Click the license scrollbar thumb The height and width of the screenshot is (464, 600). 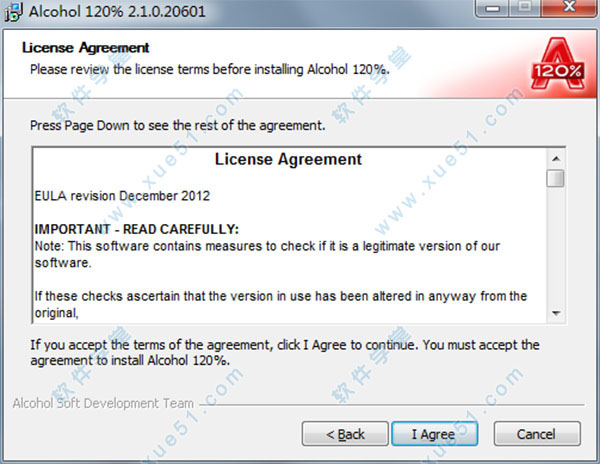556,178
